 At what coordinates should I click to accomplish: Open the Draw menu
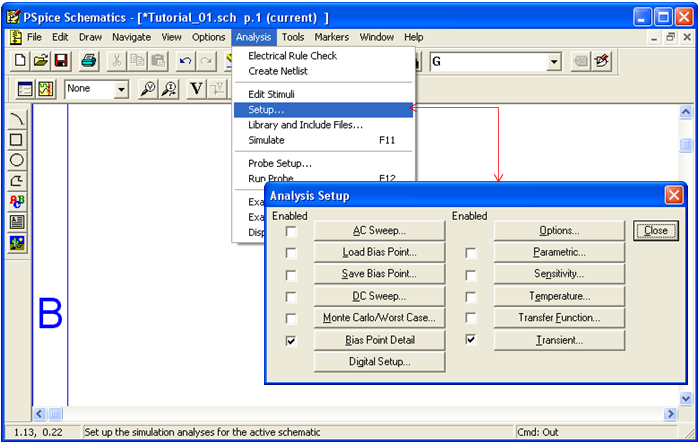[x=90, y=37]
